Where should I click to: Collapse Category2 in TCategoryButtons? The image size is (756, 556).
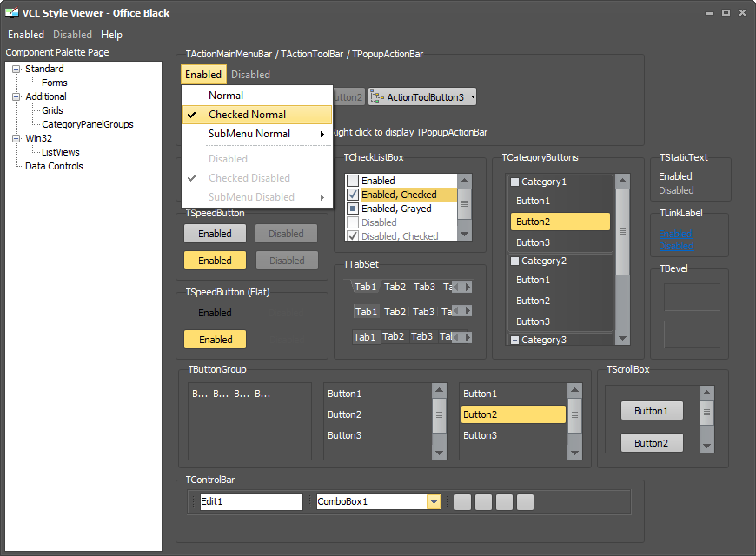(514, 261)
